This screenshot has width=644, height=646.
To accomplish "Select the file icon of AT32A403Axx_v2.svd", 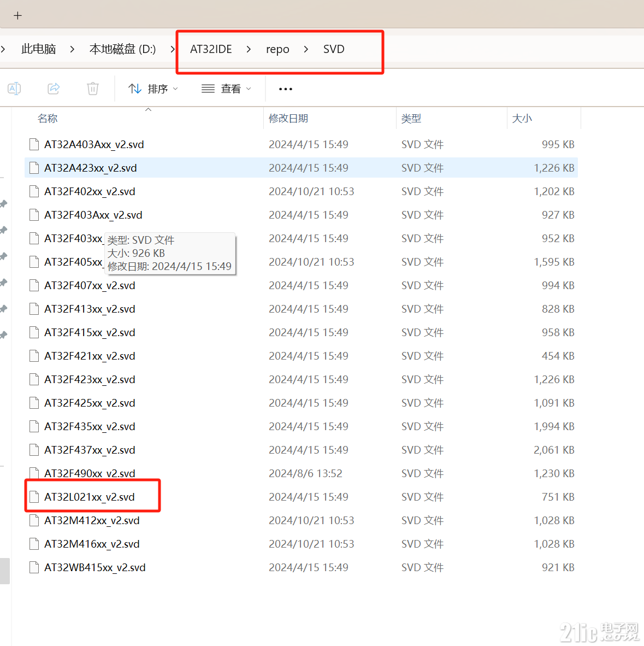I will click(x=34, y=145).
